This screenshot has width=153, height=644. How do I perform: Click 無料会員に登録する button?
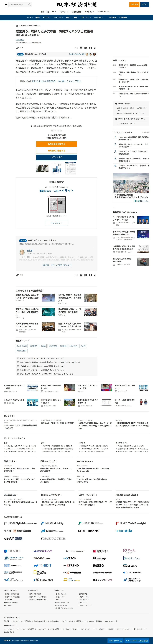click(x=56, y=151)
